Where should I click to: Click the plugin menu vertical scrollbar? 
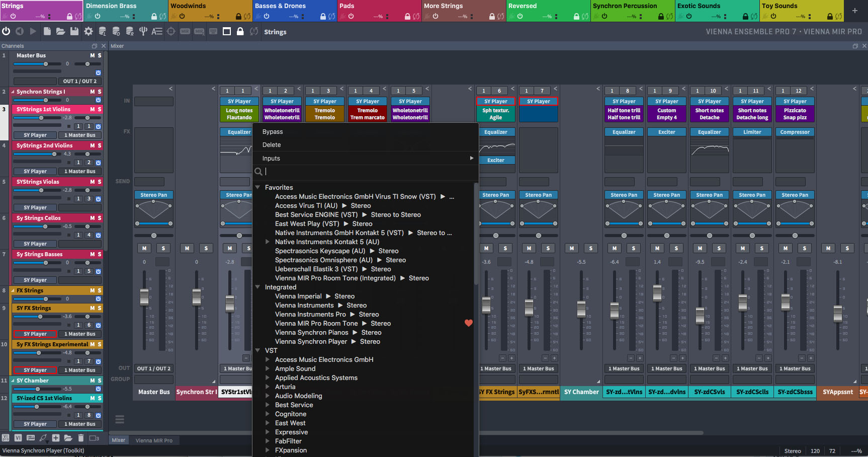tap(476, 234)
